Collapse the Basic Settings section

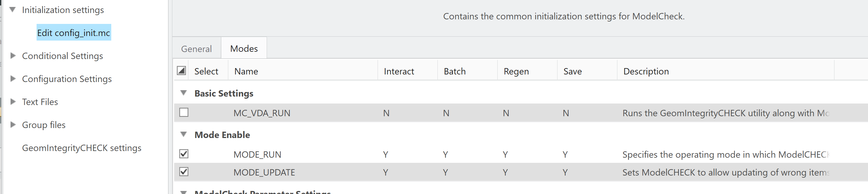pos(184,94)
